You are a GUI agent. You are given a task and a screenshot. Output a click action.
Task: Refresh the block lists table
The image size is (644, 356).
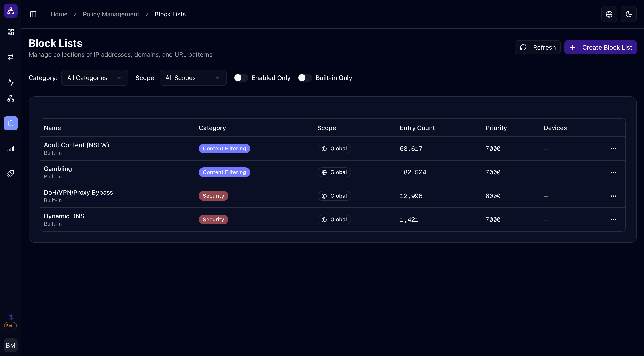pyautogui.click(x=538, y=47)
